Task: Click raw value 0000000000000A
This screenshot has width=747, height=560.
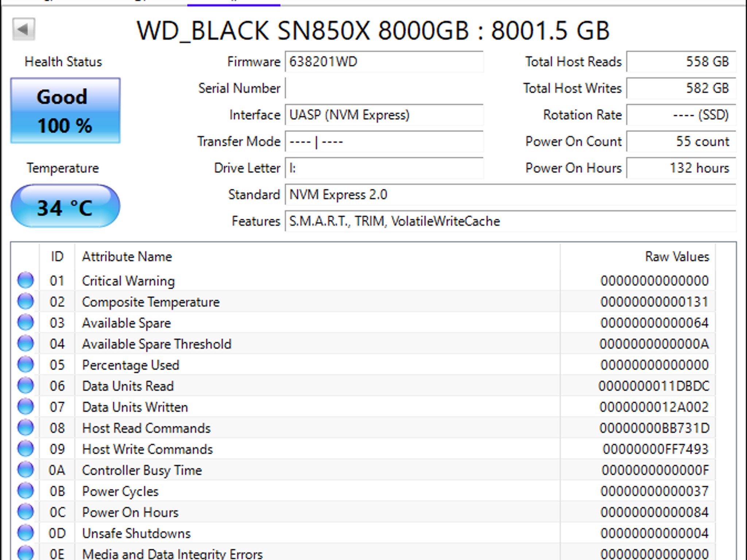Action: 654,344
